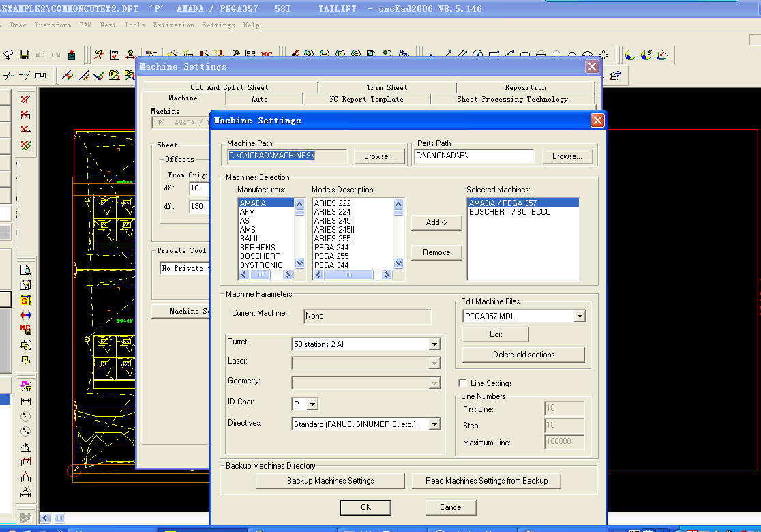Click Read Machines Settings from Backup button
The width and height of the screenshot is (761, 532).
point(486,481)
